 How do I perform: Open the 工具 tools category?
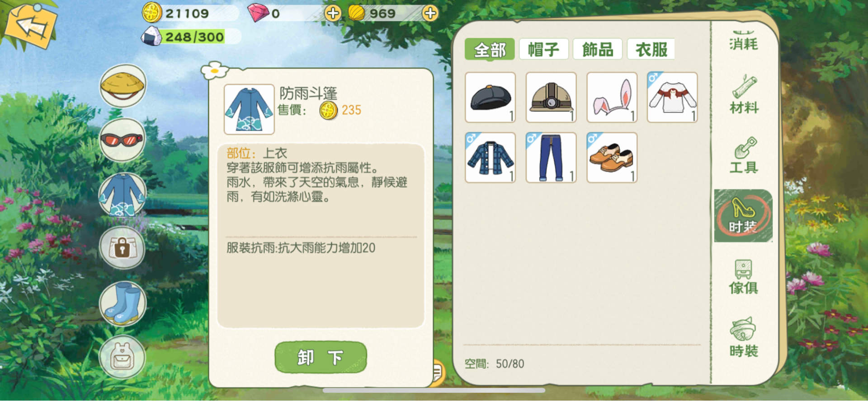(x=744, y=155)
